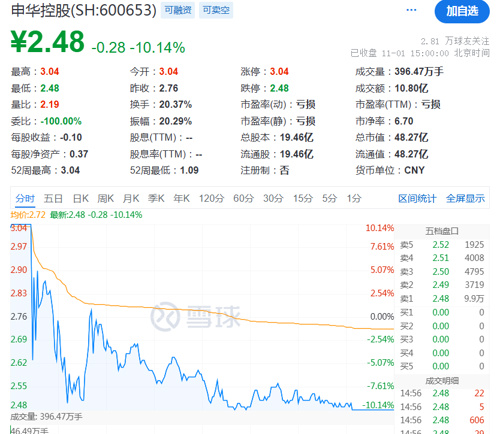Click the 每股收益 value -0.10

(71, 138)
